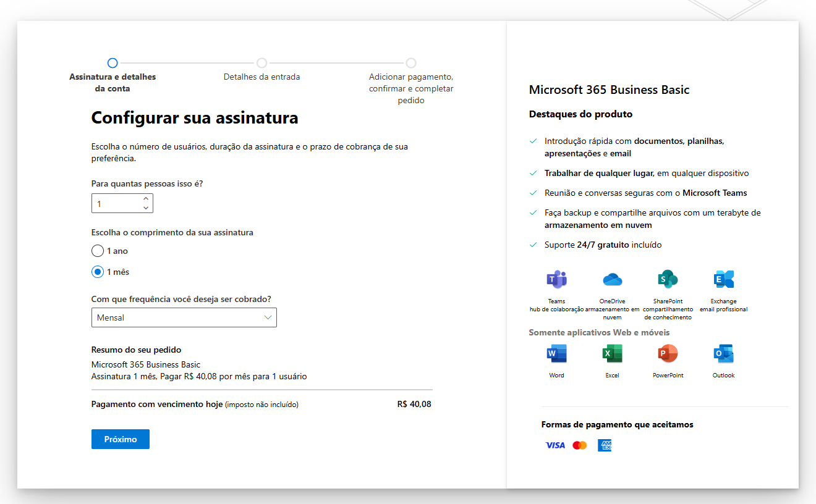816x504 pixels.
Task: Click the Word app icon
Action: pos(556,354)
